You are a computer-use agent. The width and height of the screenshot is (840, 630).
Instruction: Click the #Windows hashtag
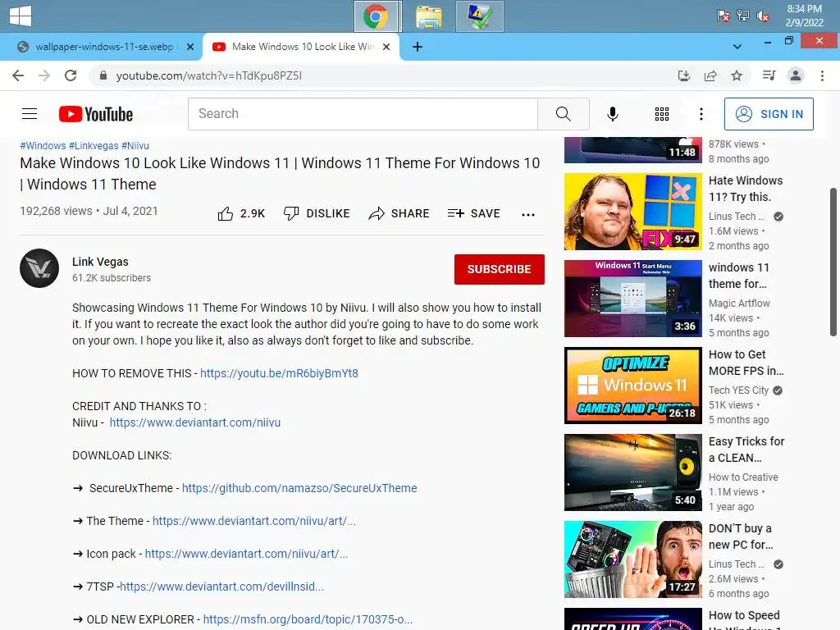[x=43, y=146]
